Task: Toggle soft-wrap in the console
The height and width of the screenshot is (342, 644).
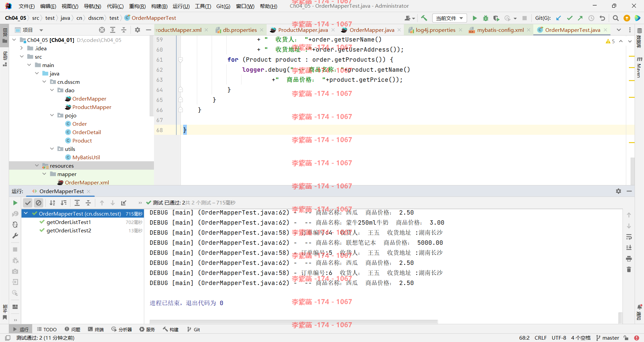Action: tap(629, 237)
